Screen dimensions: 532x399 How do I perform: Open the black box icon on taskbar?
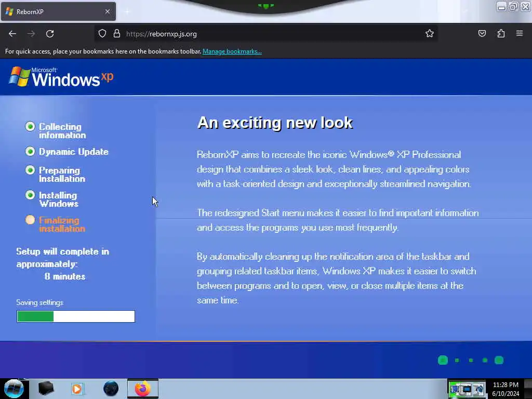click(46, 389)
